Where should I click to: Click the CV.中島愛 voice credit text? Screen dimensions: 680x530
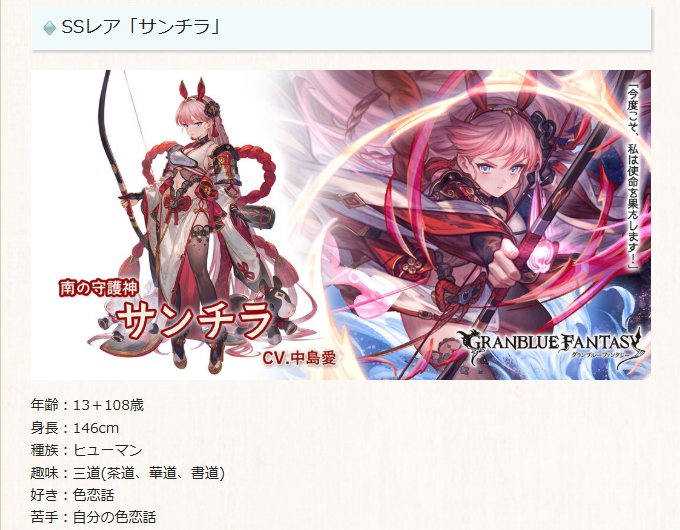click(x=299, y=357)
